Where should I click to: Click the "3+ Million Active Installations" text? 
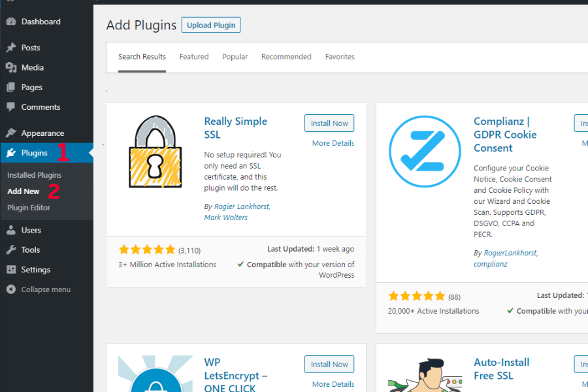point(167,265)
